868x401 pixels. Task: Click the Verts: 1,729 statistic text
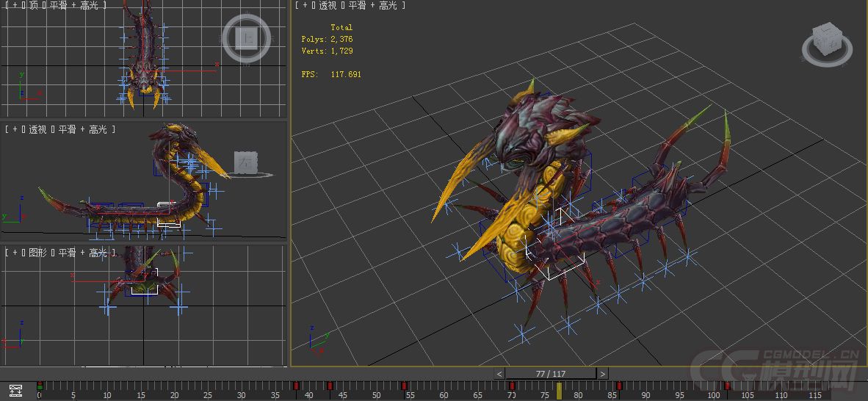[x=328, y=51]
